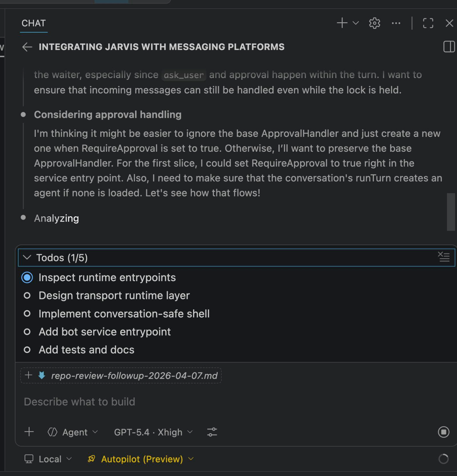
Task: Clear all todos with list icon
Action: coord(444,257)
